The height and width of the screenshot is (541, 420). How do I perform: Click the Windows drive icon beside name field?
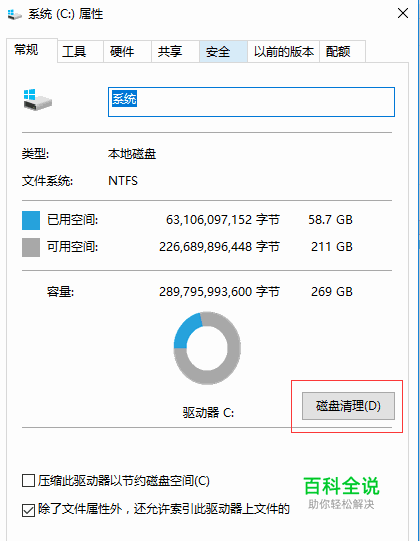click(x=37, y=100)
